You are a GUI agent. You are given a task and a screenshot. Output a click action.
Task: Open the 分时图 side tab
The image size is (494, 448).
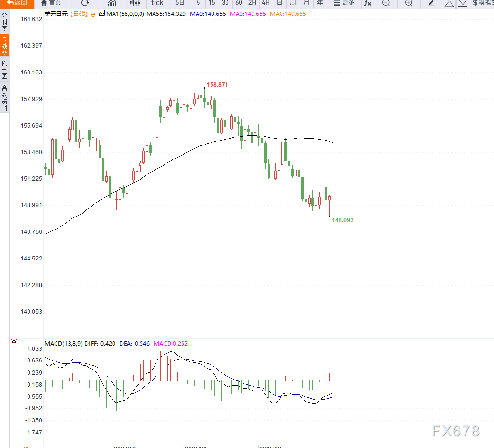(4, 22)
